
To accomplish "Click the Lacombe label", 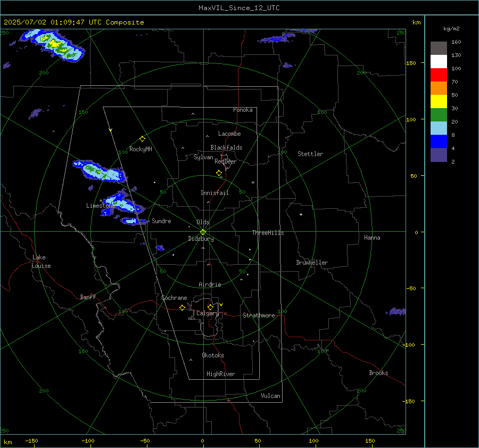I will (x=229, y=134).
